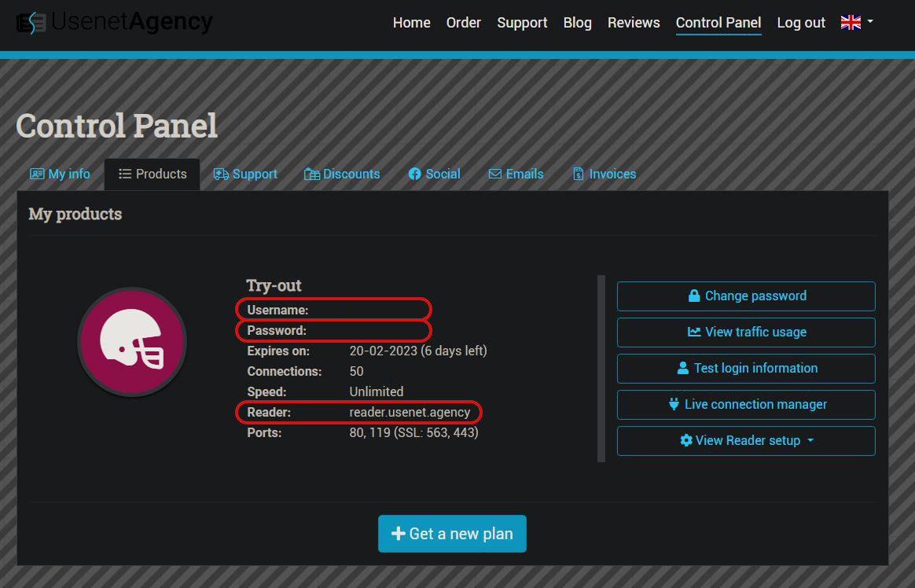Open the Home page
Screen dimensions: 915x588
[x=411, y=23]
